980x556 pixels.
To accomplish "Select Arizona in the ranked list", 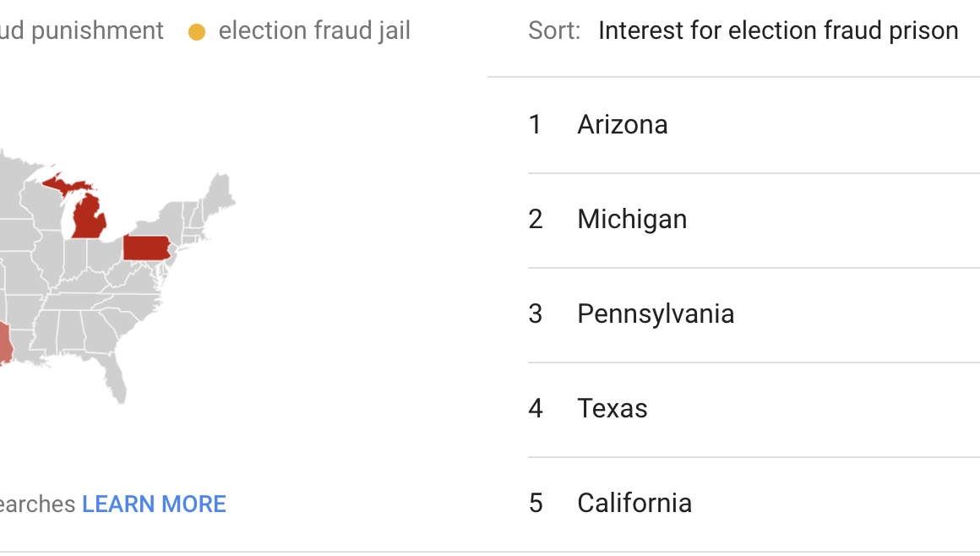I will coord(623,125).
